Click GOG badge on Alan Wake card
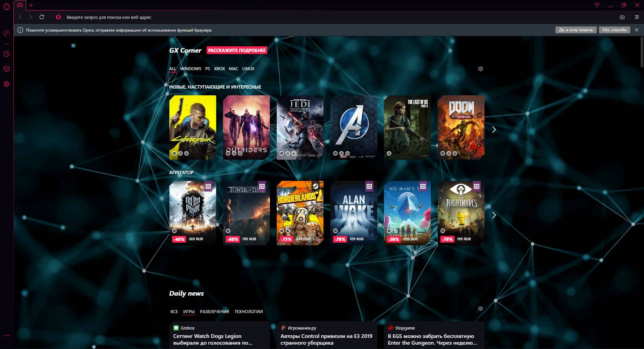 tap(369, 186)
